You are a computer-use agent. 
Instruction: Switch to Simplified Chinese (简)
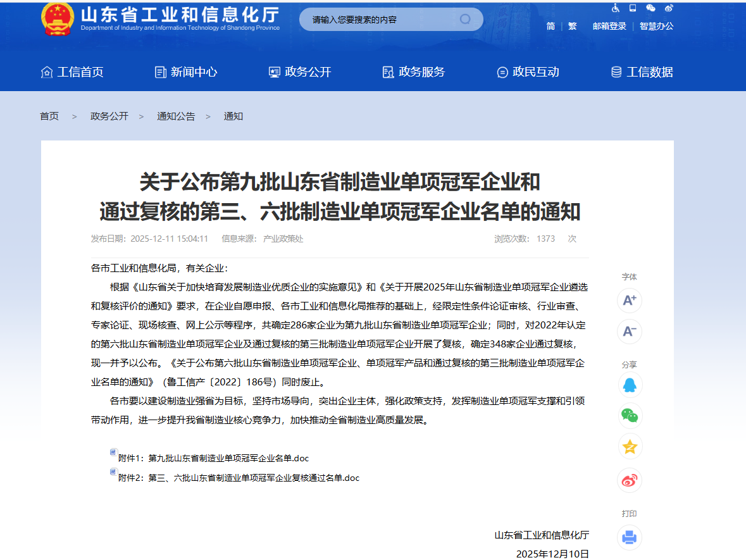point(550,26)
